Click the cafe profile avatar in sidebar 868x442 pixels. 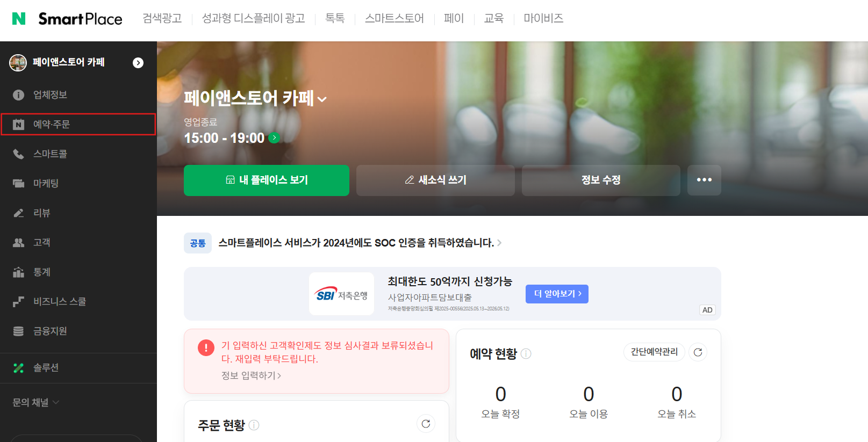click(x=18, y=63)
